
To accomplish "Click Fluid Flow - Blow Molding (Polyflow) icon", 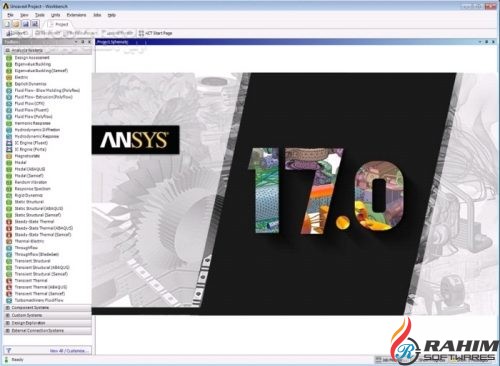I will pyautogui.click(x=9, y=90).
